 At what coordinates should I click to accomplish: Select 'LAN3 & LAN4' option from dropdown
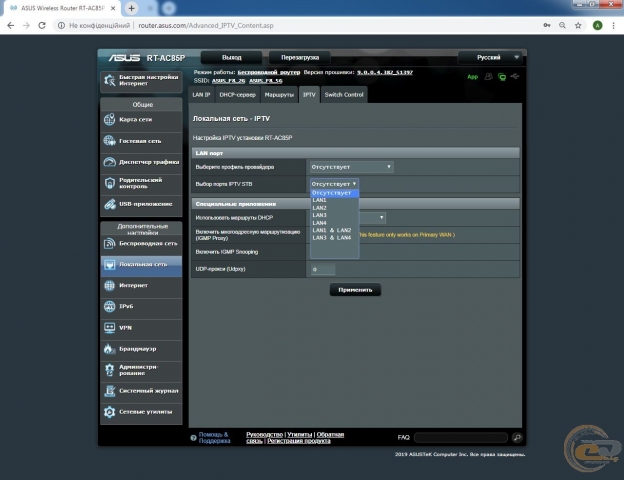click(x=332, y=238)
